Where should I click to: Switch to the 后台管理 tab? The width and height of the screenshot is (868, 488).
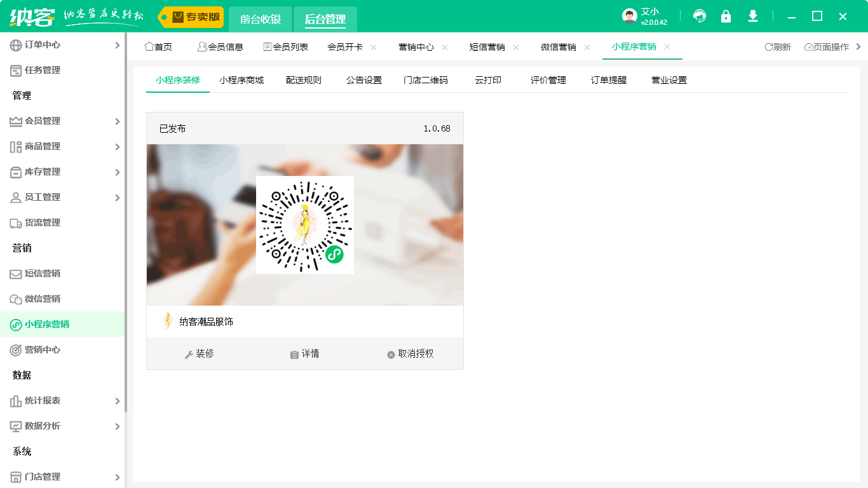[x=325, y=19]
